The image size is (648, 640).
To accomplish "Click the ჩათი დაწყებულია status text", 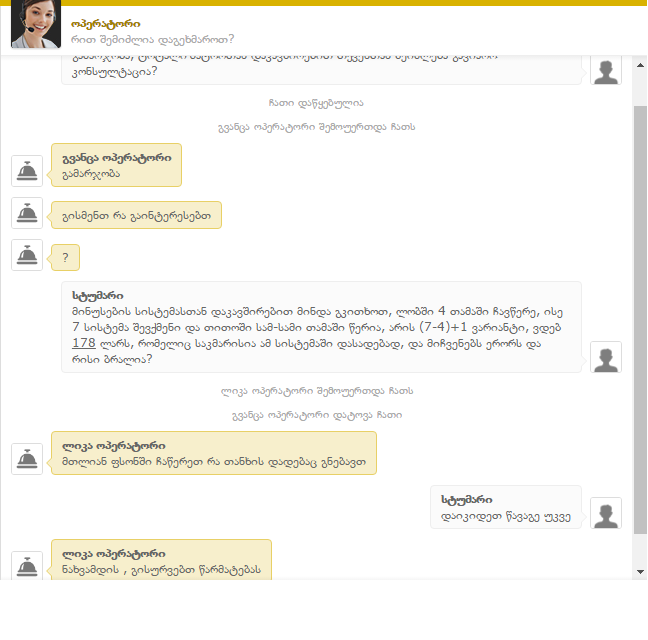I will pos(316,103).
